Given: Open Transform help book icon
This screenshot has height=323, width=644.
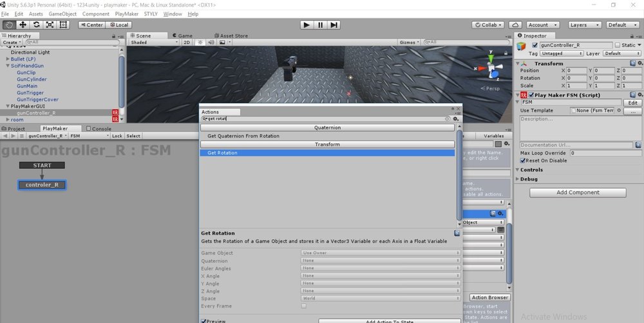Looking at the screenshot, I should click(x=633, y=63).
